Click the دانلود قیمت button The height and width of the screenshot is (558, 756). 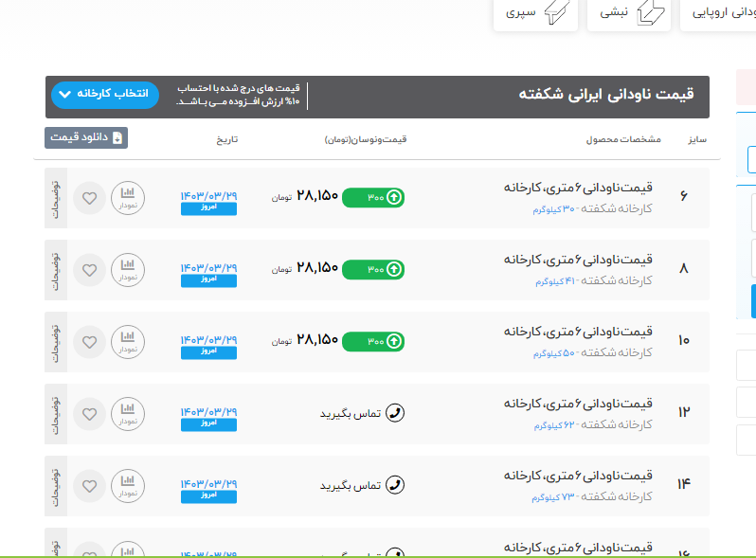(x=86, y=138)
